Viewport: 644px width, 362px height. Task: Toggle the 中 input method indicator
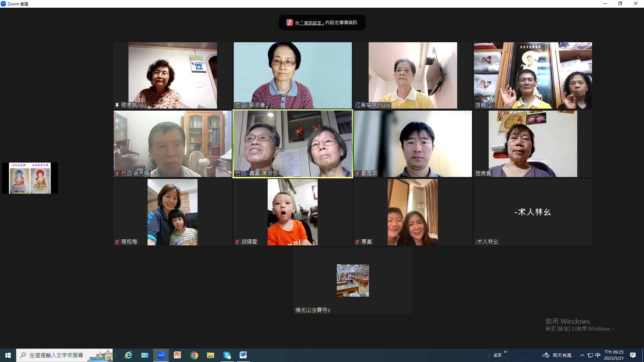pos(598,355)
